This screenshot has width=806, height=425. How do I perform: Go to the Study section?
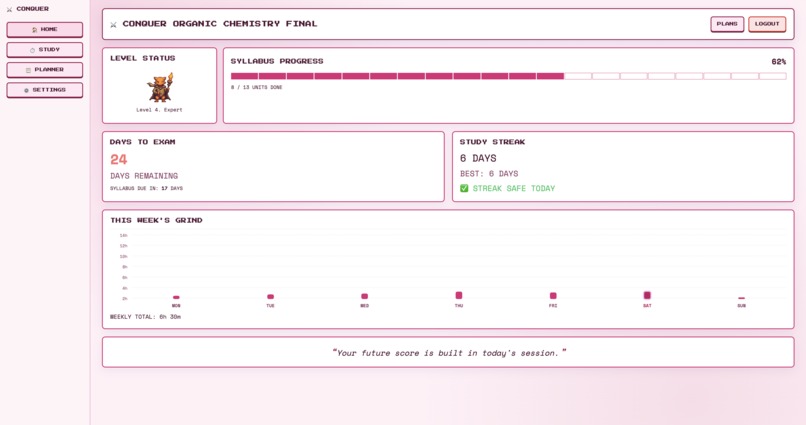click(x=45, y=50)
